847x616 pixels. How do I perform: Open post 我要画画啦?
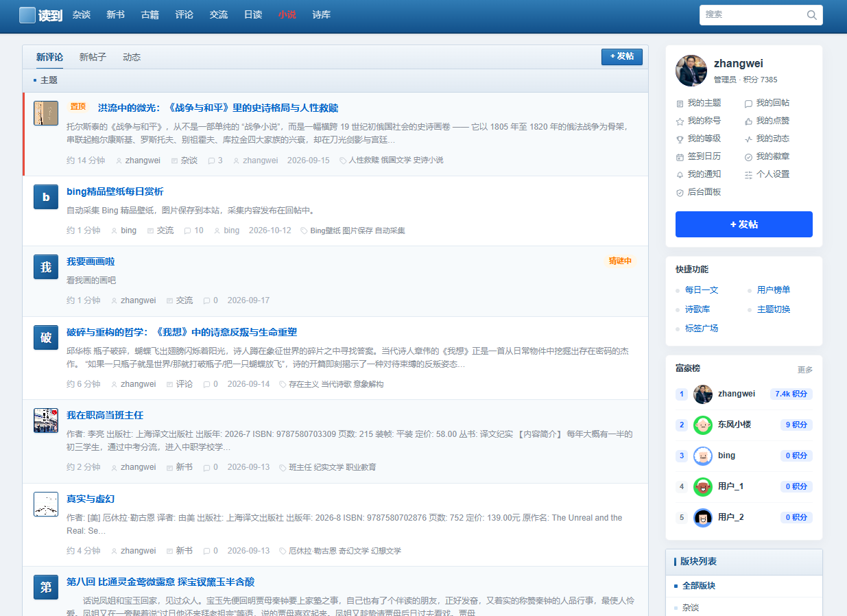91,261
